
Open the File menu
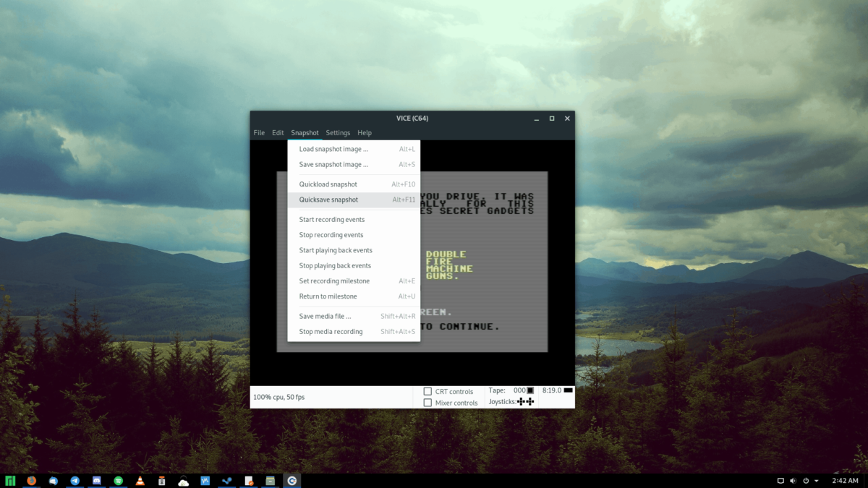click(259, 133)
